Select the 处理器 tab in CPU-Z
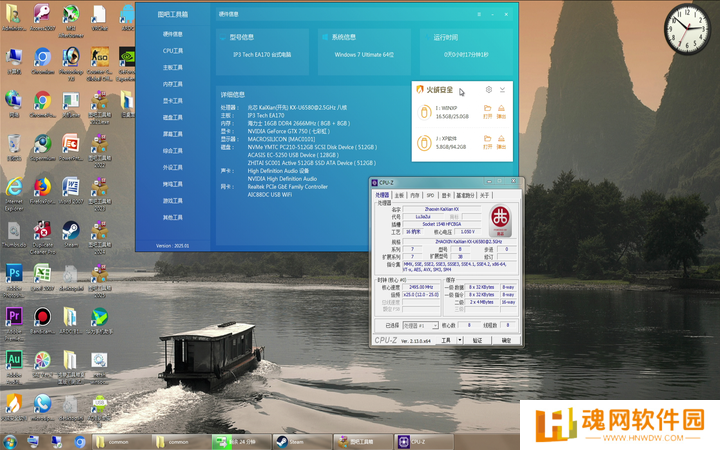 tap(382, 195)
